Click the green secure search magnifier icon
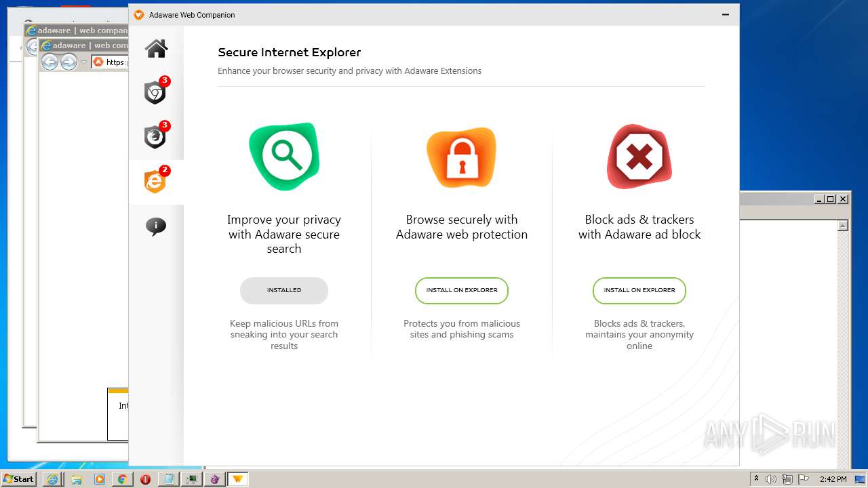Screen dimensions: 868x488 (x=284, y=157)
